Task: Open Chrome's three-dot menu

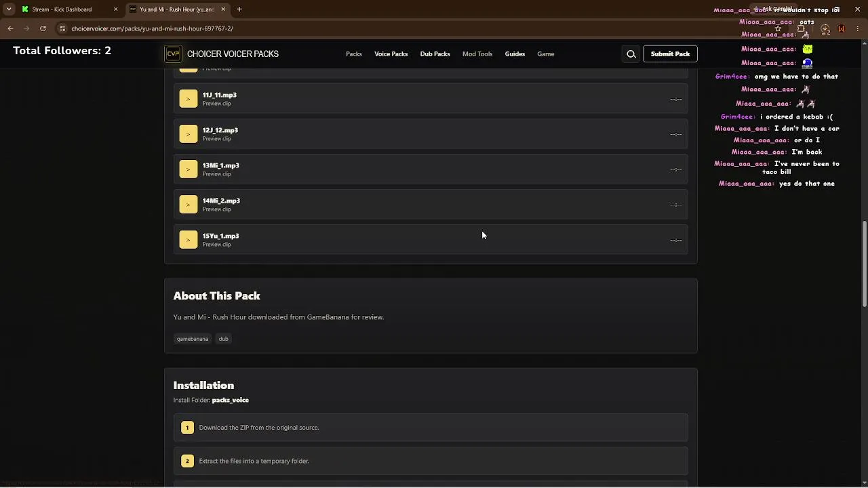Action: (x=858, y=28)
